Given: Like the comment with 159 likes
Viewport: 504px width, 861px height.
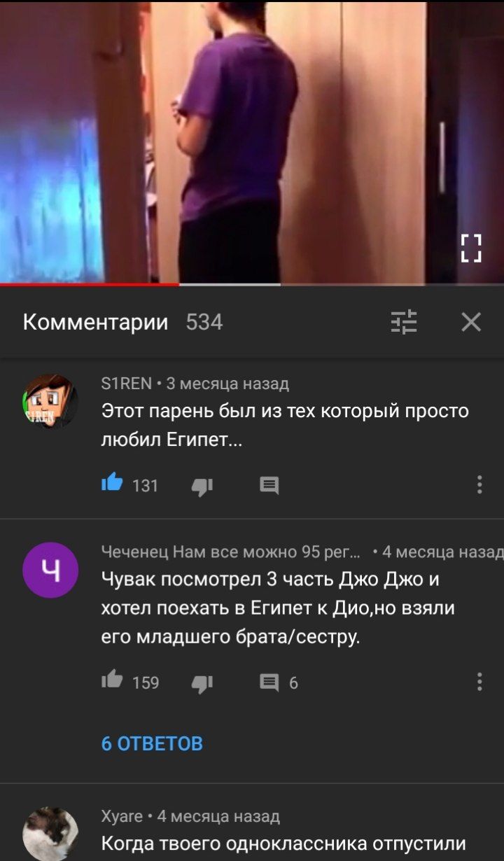Looking at the screenshot, I should click(112, 681).
